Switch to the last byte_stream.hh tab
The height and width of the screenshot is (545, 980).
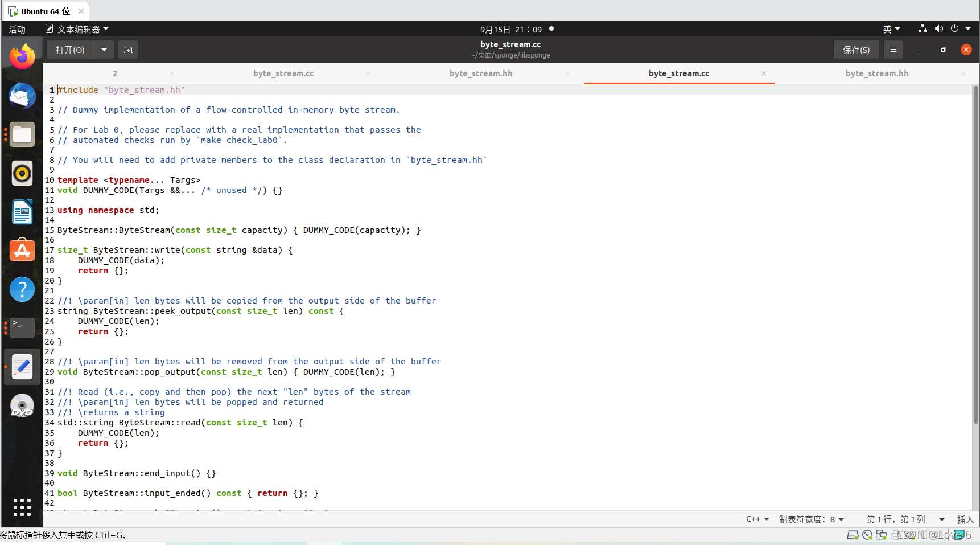click(x=877, y=73)
